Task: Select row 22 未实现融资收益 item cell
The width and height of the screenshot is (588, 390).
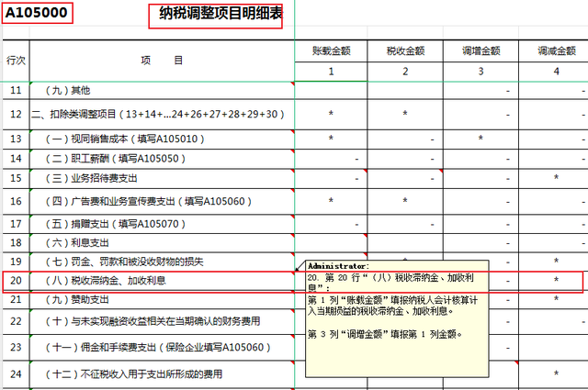Action: (162, 321)
